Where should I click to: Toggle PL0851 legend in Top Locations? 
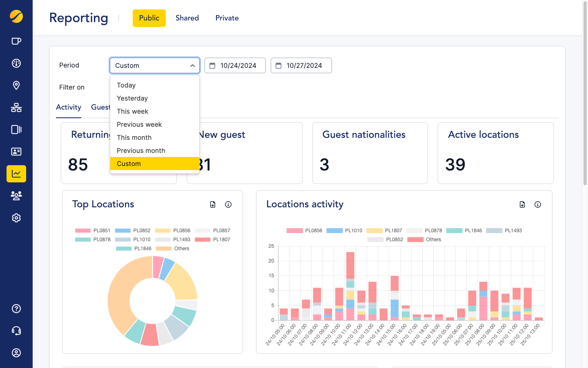point(93,231)
